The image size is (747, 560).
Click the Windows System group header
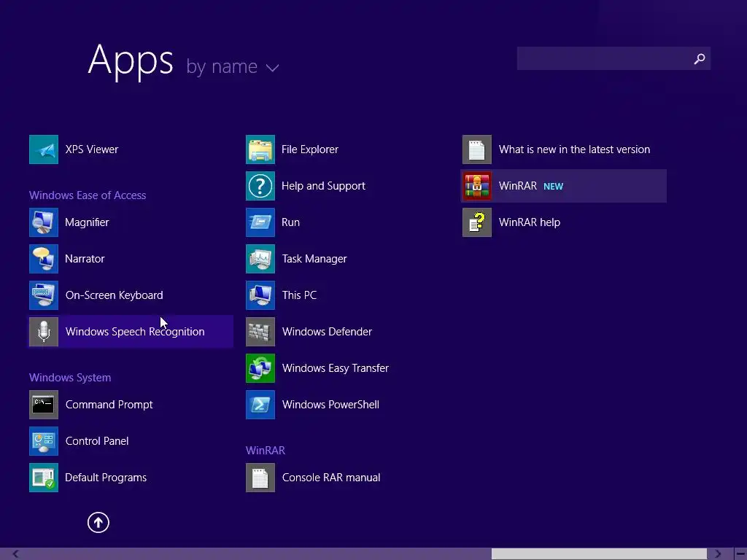pos(70,378)
